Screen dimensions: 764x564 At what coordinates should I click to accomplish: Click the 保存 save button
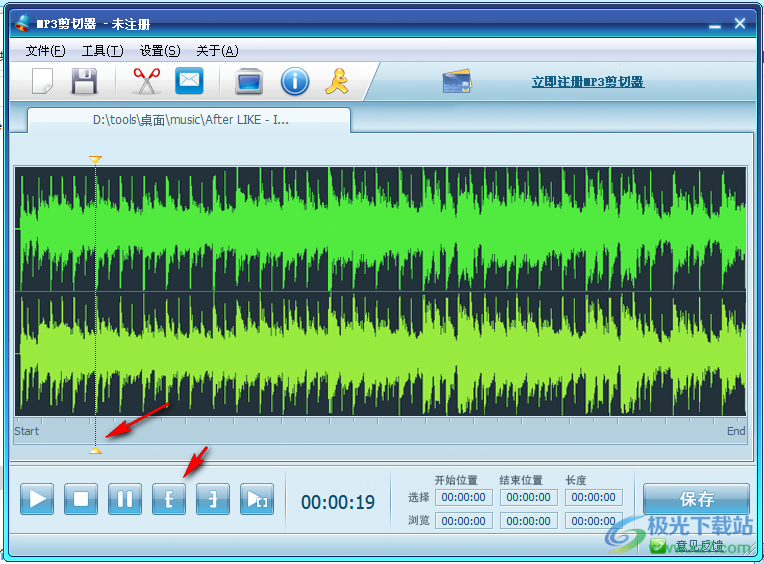point(696,499)
